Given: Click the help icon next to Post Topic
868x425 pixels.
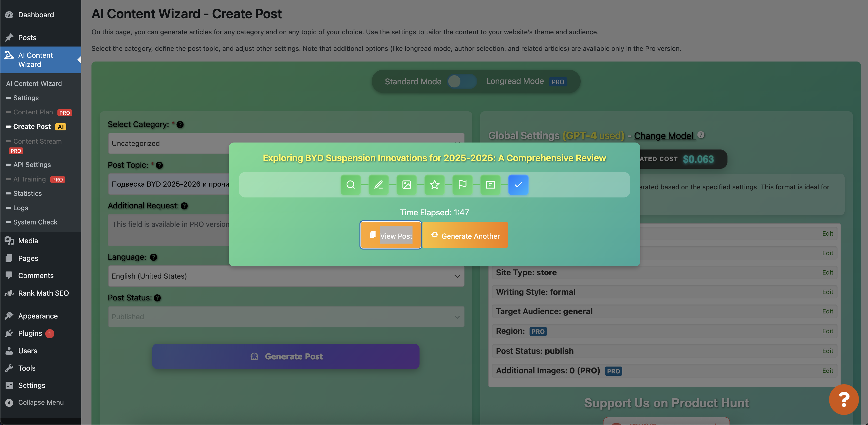Looking at the screenshot, I should [x=159, y=165].
